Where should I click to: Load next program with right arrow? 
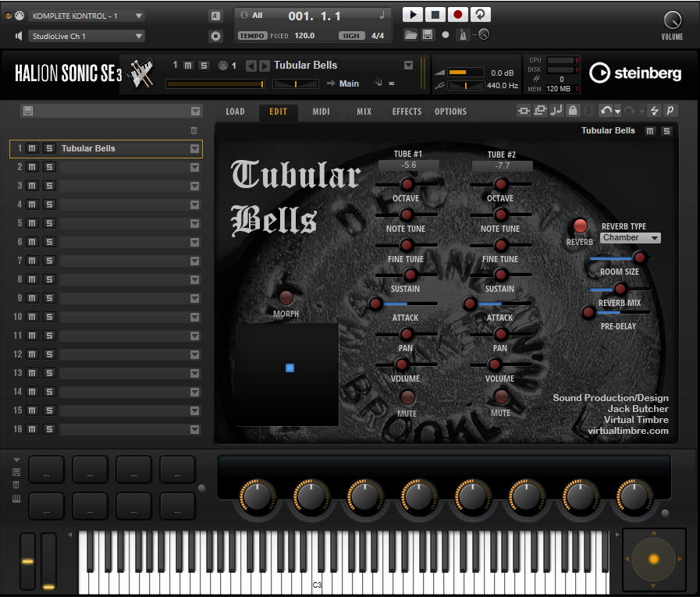[x=265, y=66]
